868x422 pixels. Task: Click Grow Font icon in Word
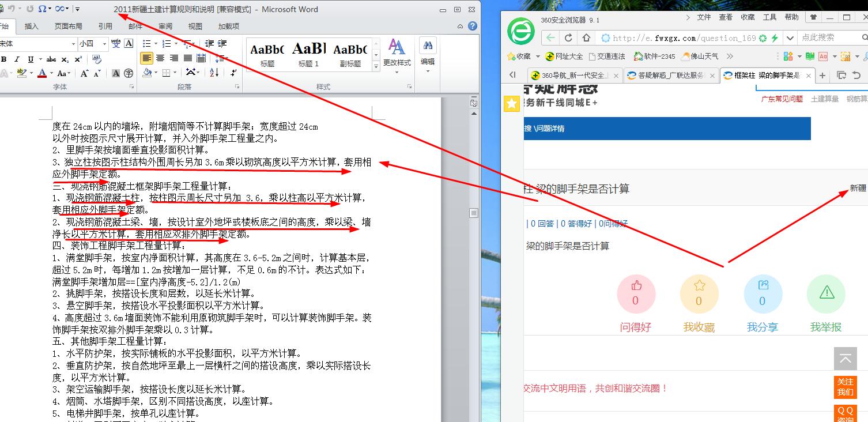pos(85,73)
